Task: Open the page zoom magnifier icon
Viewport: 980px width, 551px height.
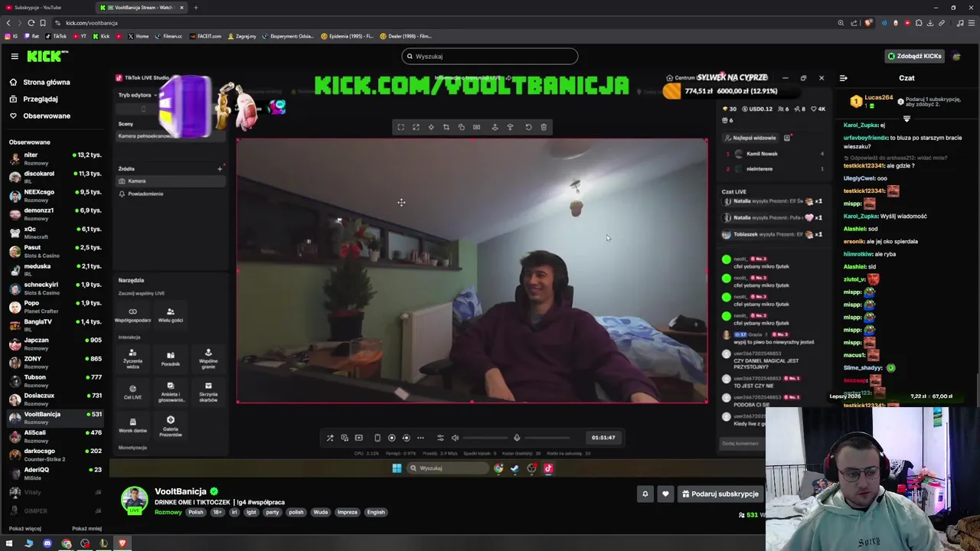Action: [841, 23]
